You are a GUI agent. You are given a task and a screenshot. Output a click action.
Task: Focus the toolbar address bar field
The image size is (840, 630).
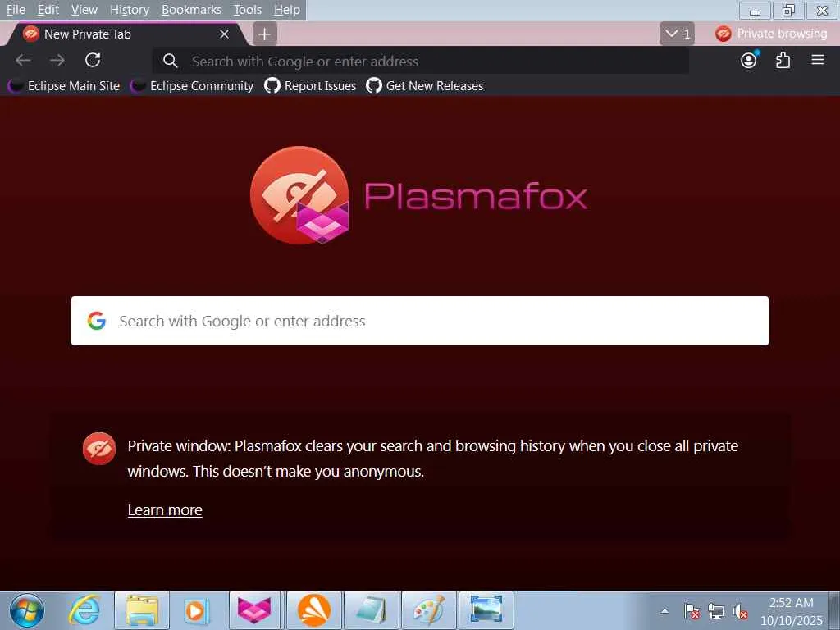pos(421,61)
